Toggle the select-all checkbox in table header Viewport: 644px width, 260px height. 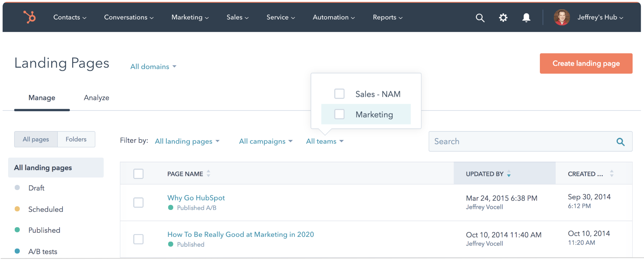click(138, 174)
